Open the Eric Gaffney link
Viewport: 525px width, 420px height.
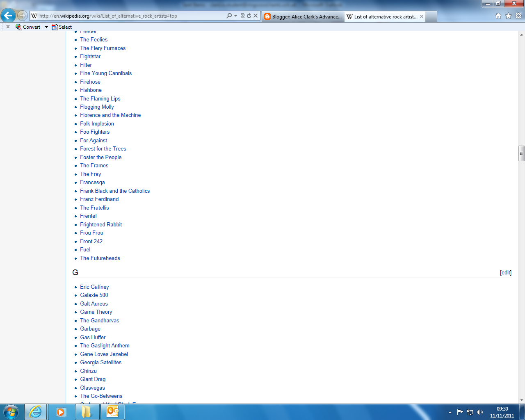coord(94,287)
